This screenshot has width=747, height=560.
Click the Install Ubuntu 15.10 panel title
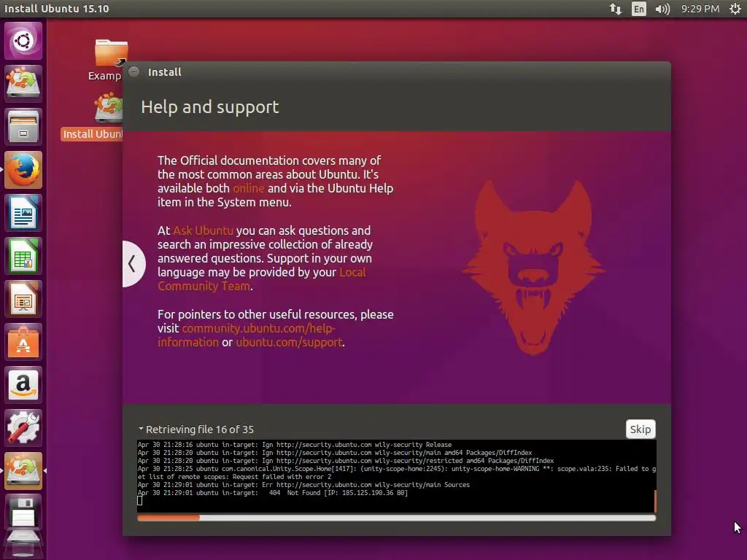click(57, 9)
